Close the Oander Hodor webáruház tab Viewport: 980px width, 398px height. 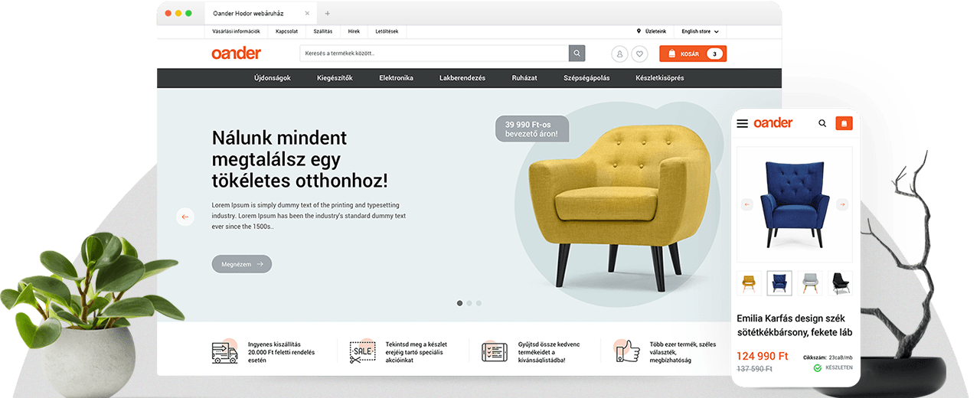pos(308,13)
